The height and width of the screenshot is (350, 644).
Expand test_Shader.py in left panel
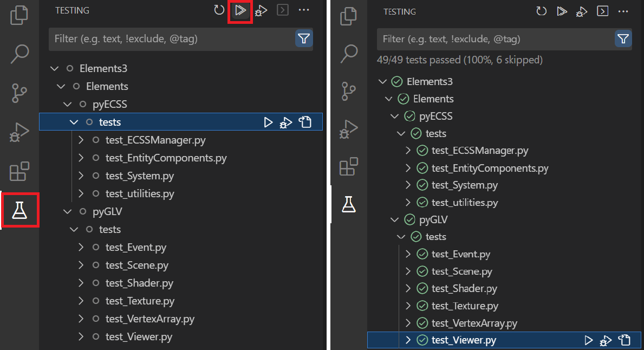coord(81,283)
